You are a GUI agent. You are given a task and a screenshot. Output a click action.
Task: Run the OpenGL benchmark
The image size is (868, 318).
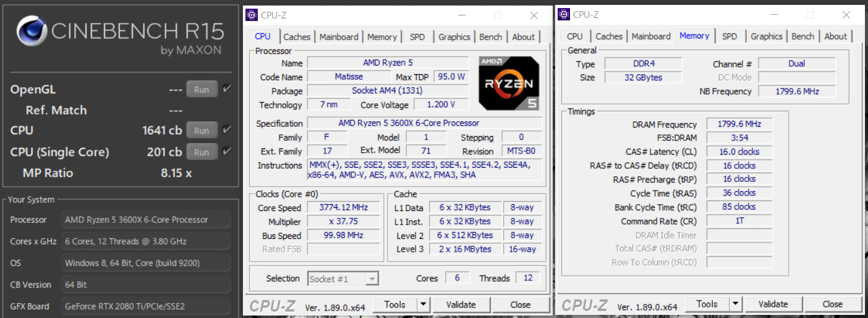pyautogui.click(x=202, y=89)
